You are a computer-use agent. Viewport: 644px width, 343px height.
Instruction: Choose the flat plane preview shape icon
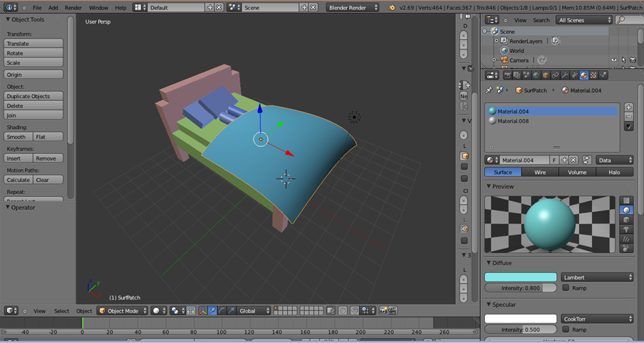(x=626, y=201)
